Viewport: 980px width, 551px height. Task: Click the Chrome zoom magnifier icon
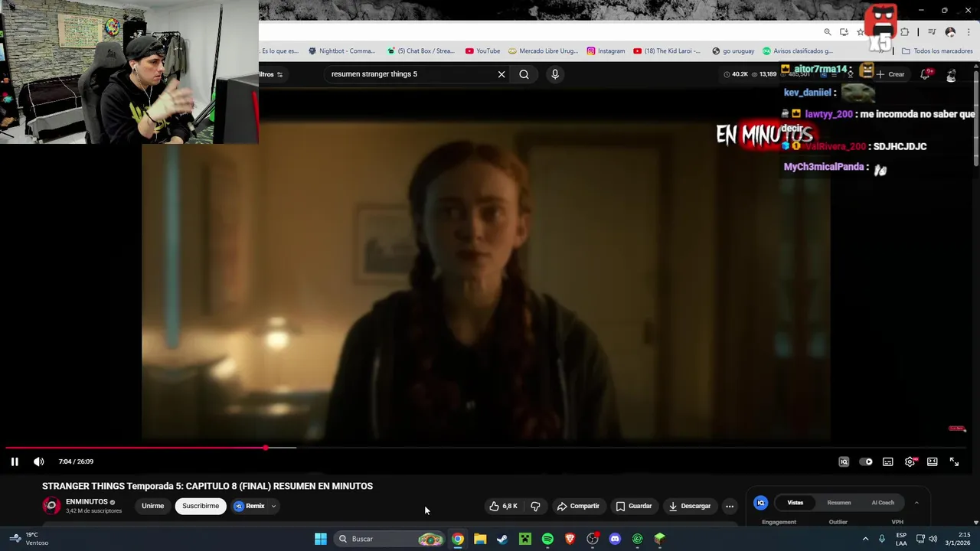(828, 32)
